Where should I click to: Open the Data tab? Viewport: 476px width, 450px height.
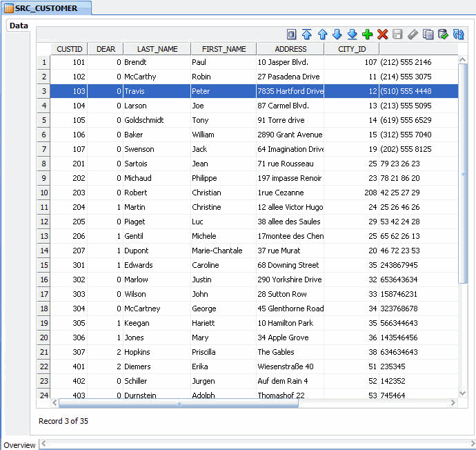19,26
